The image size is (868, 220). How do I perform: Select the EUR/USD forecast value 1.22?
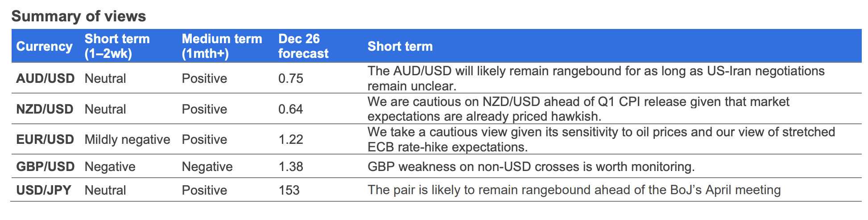[290, 139]
